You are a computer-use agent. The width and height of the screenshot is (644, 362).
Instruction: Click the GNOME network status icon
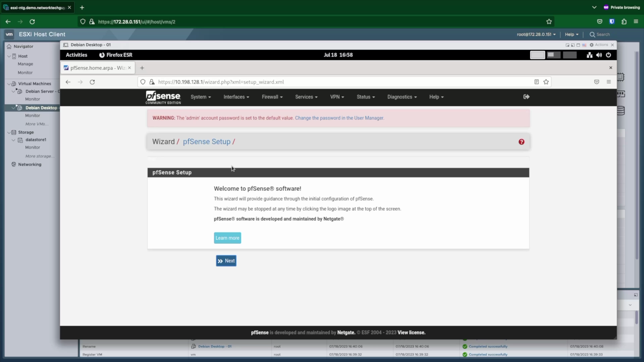(589, 55)
